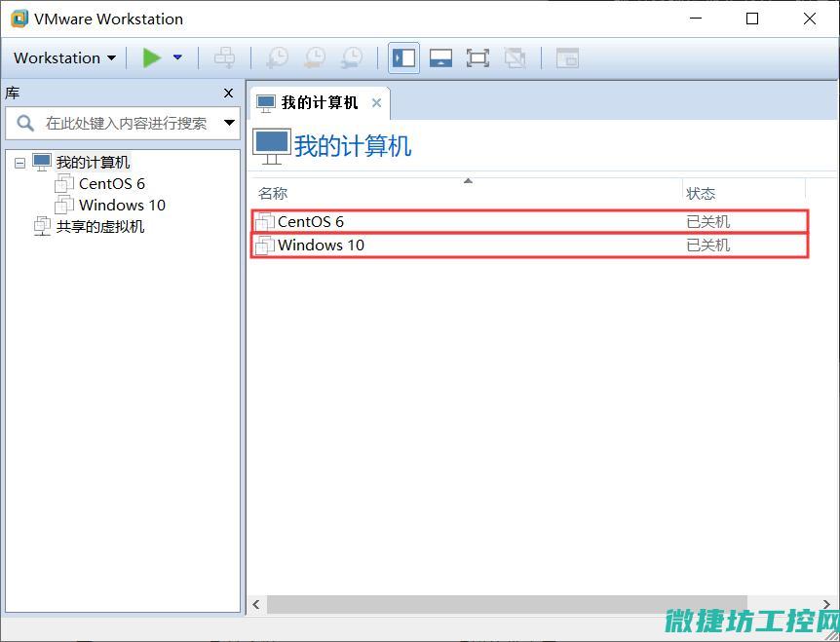
Task: Open the power options dropdown arrow
Action: (x=178, y=57)
